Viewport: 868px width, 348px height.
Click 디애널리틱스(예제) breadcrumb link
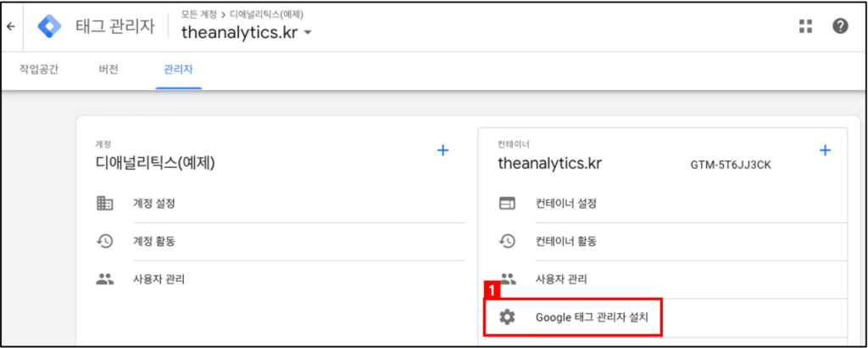pyautogui.click(x=266, y=14)
